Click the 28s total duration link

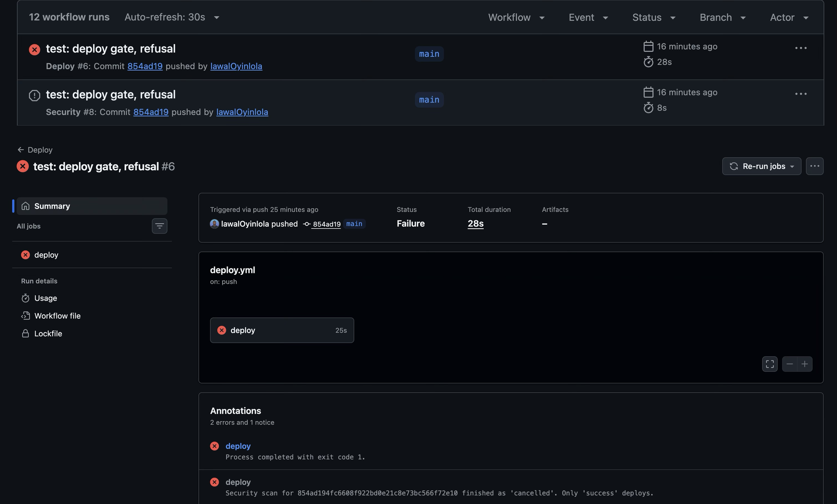pyautogui.click(x=475, y=224)
